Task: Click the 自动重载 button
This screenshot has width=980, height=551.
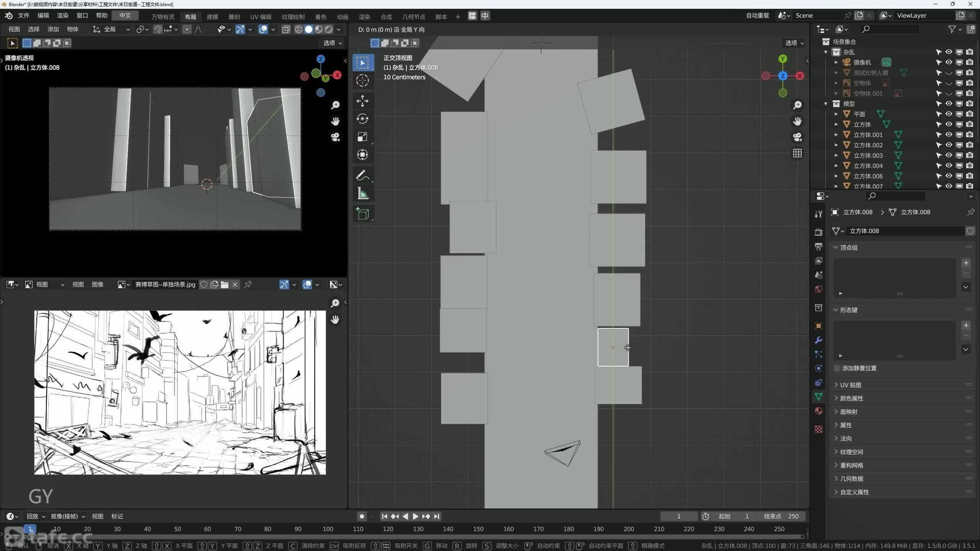Action: click(758, 16)
